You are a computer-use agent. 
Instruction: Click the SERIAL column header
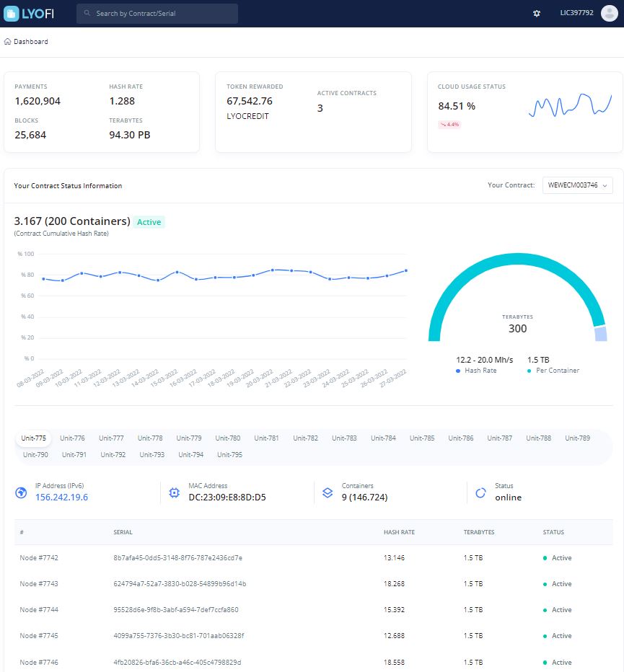coord(123,532)
